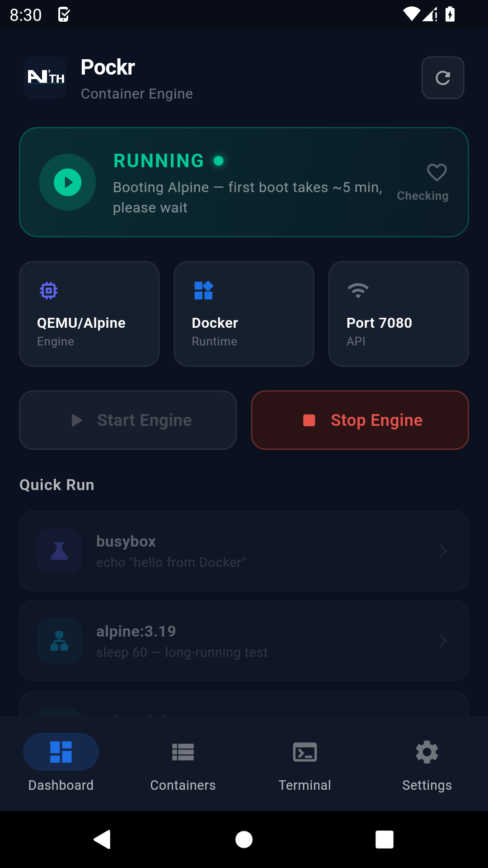
Task: Toggle the engine off with Stop Engine
Action: (x=360, y=420)
